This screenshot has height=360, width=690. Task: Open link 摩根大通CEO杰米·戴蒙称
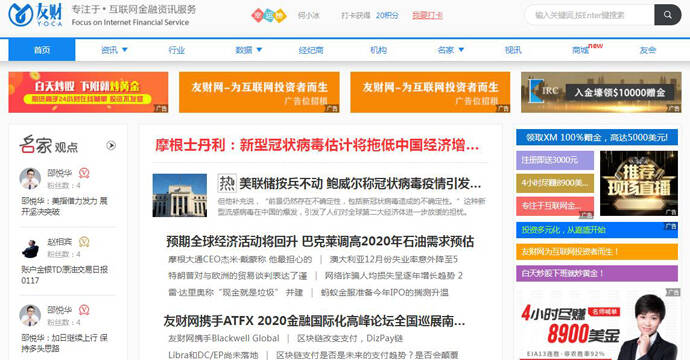(240, 259)
